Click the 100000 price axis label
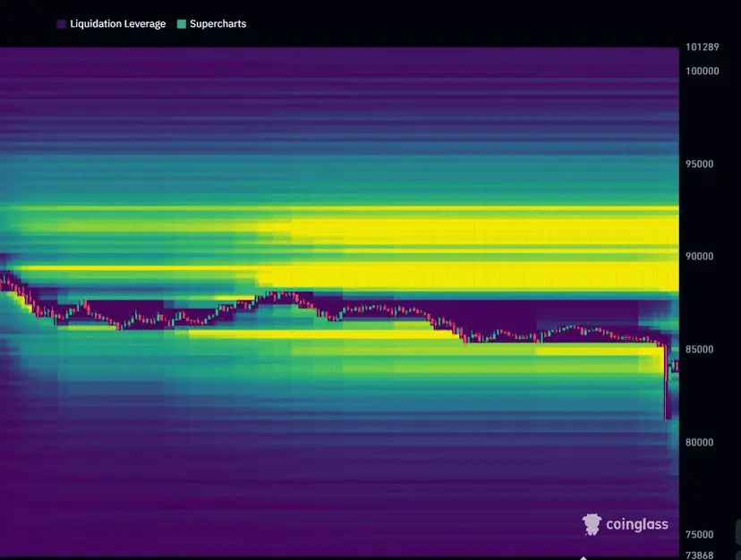 (703, 71)
